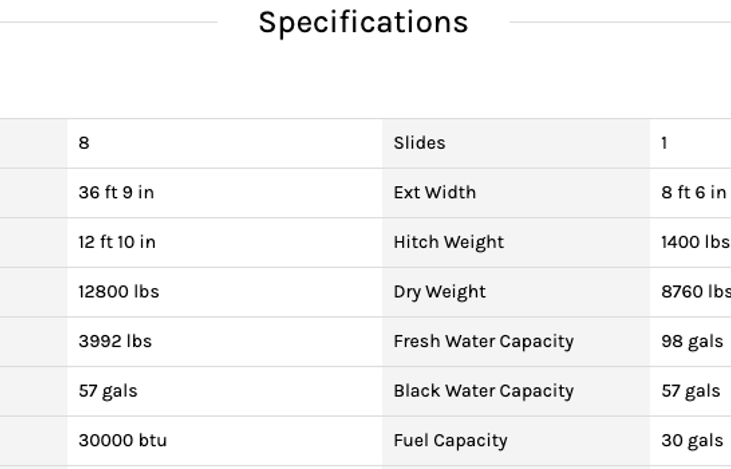Select the Slides label cell
731x469 pixels.
(420, 143)
